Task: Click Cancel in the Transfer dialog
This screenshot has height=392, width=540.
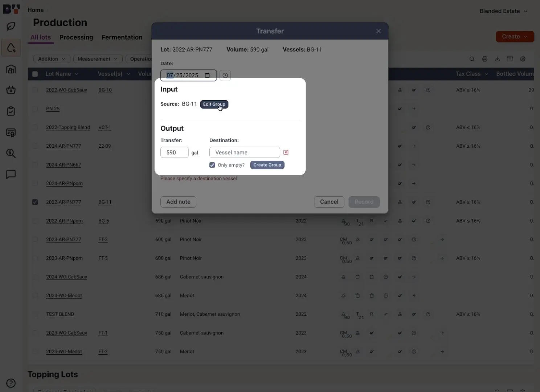Action: pyautogui.click(x=329, y=202)
